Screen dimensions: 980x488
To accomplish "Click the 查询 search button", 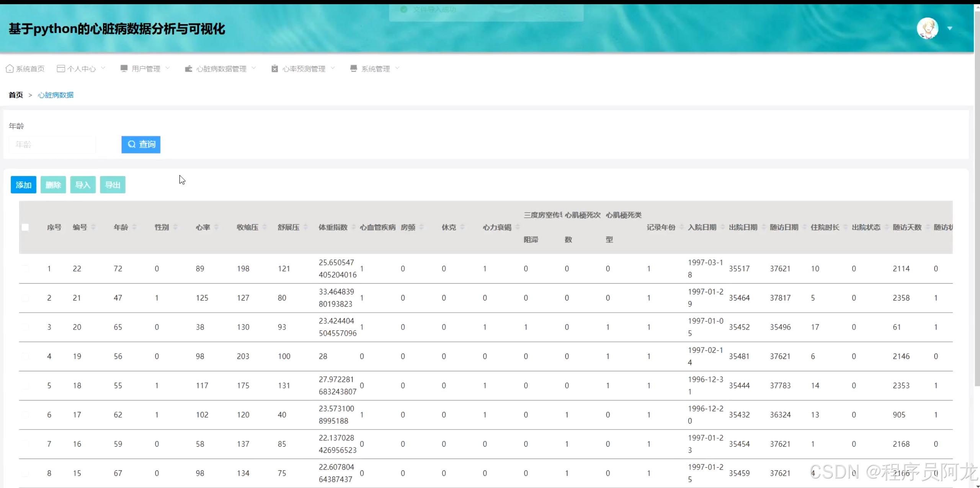I will click(141, 145).
